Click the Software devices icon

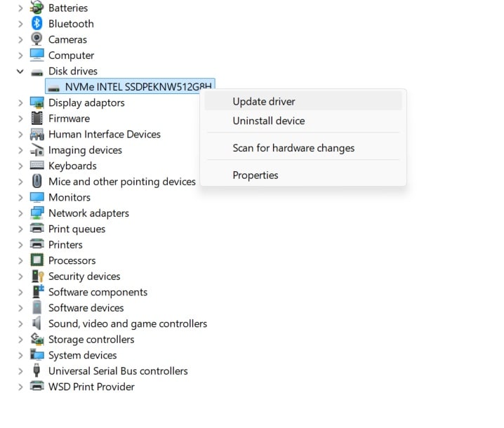37,307
